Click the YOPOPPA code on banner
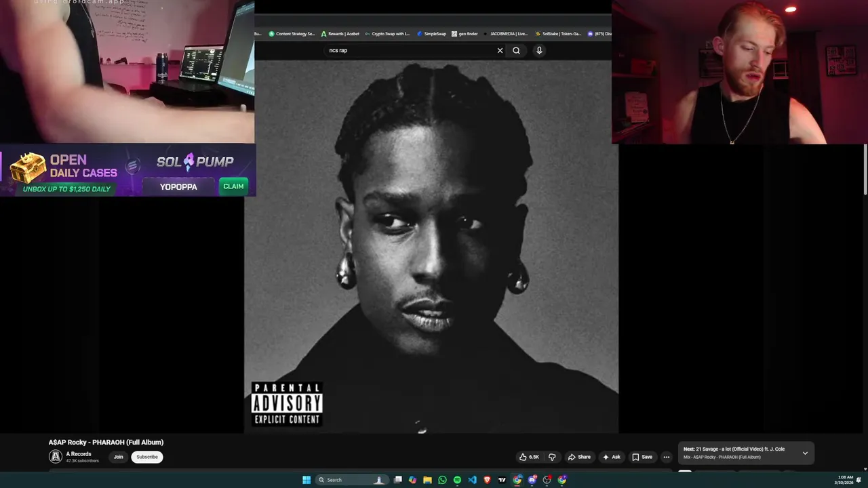This screenshot has height=488, width=868. coord(178,186)
